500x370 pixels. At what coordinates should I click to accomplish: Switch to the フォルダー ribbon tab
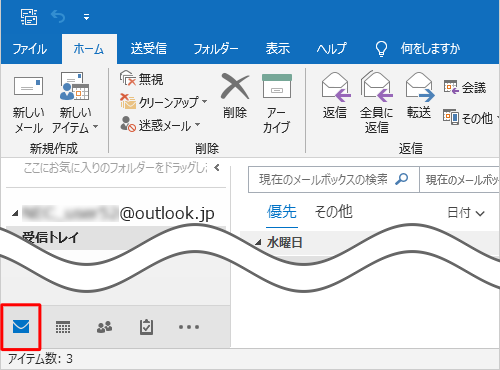coord(216,49)
